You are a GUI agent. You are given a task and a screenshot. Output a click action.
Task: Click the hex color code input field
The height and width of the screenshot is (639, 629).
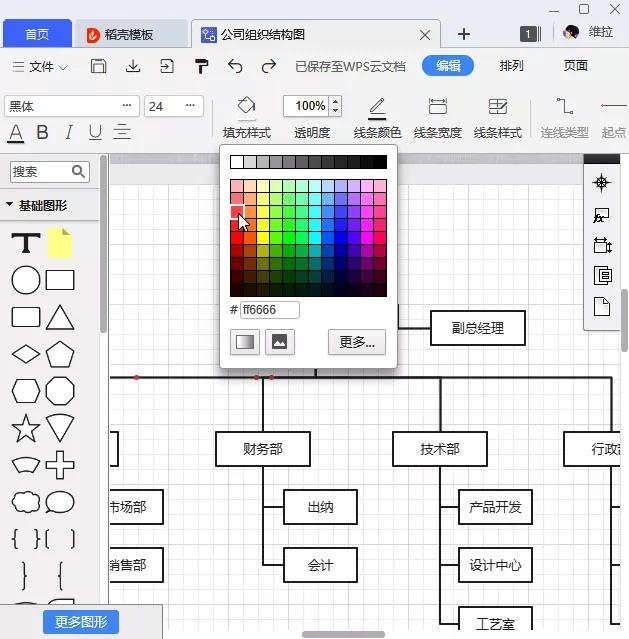click(x=270, y=310)
